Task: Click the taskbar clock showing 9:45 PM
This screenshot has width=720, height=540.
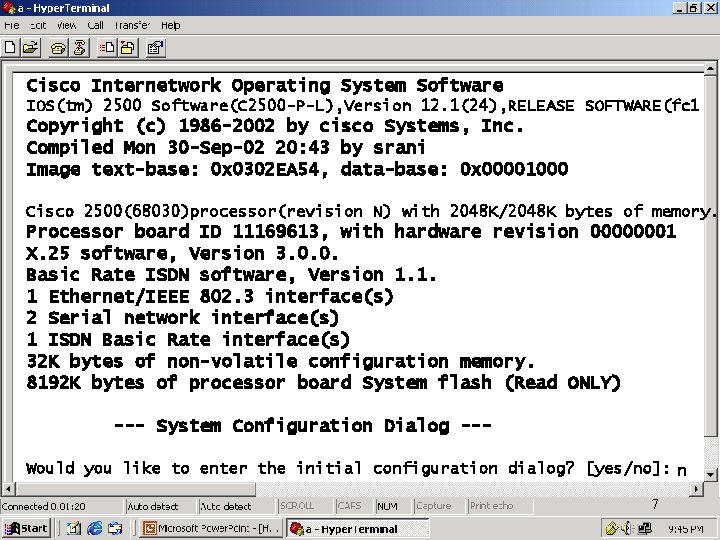Action: pos(686,529)
